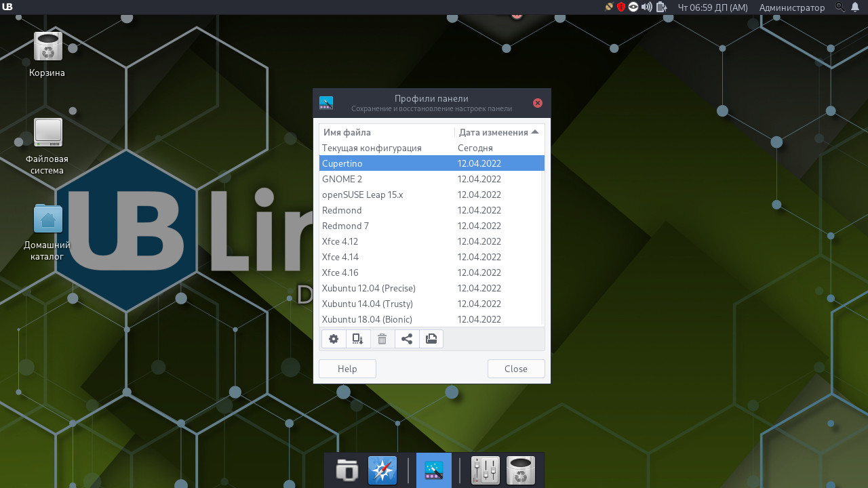Open the settings mixer icon in the dock

(x=486, y=470)
